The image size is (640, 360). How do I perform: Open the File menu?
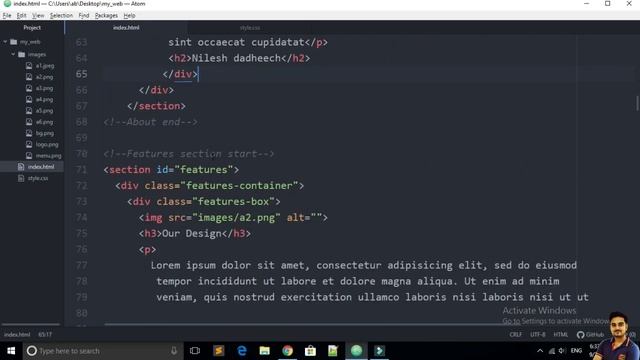7,16
